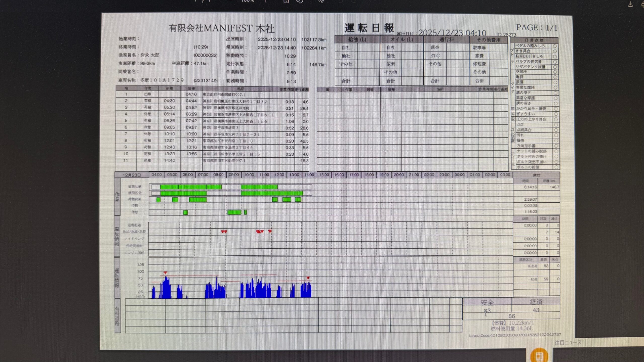
Task: Check the circle for 方向指示器
Action: coord(556,146)
